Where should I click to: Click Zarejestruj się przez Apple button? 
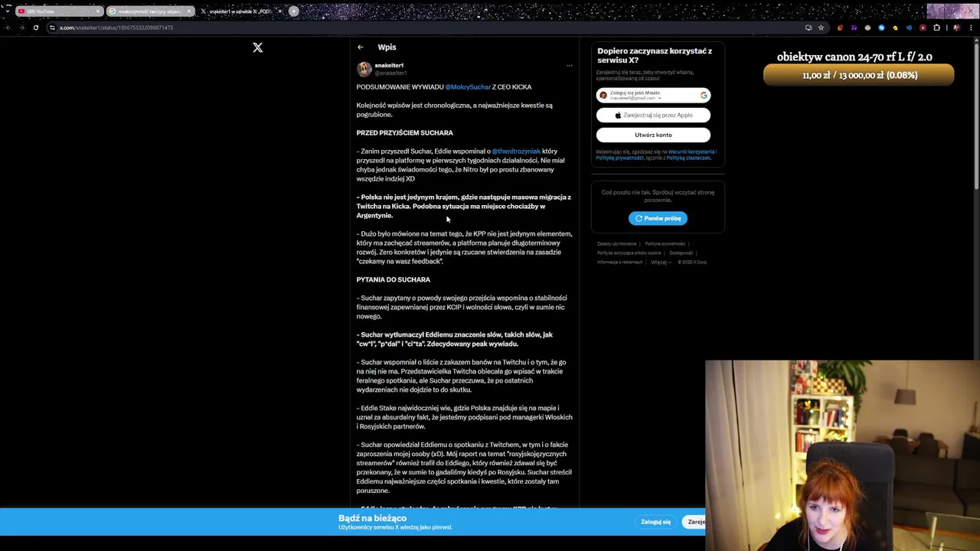(x=653, y=115)
